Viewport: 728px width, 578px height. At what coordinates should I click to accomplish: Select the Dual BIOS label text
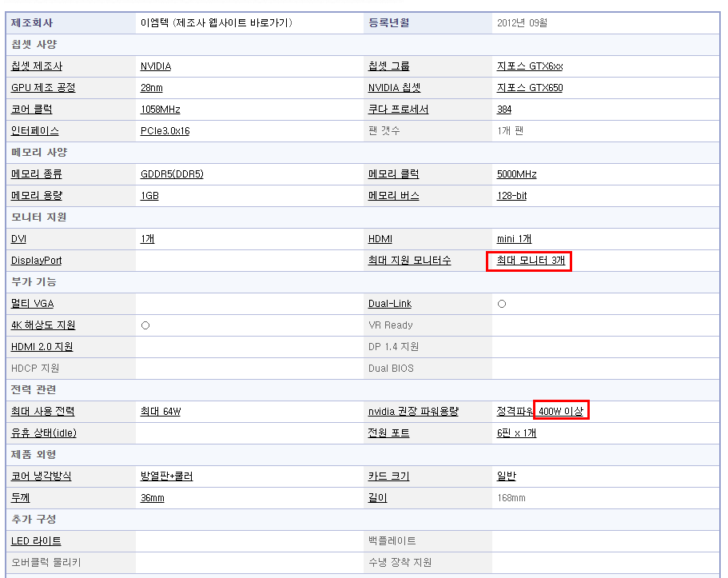[391, 369]
